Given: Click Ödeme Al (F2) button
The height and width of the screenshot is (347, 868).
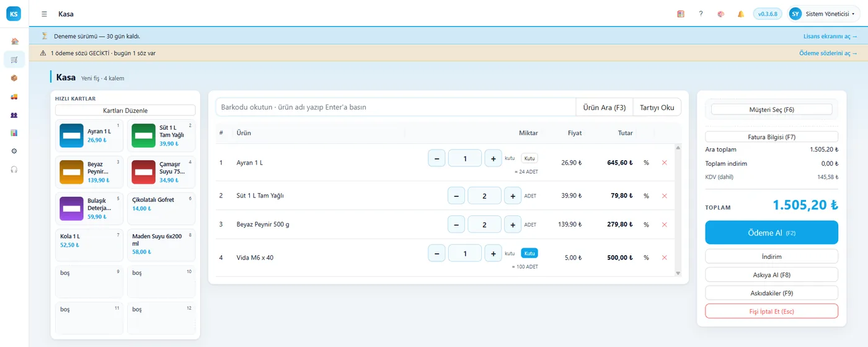Looking at the screenshot, I should 771,233.
